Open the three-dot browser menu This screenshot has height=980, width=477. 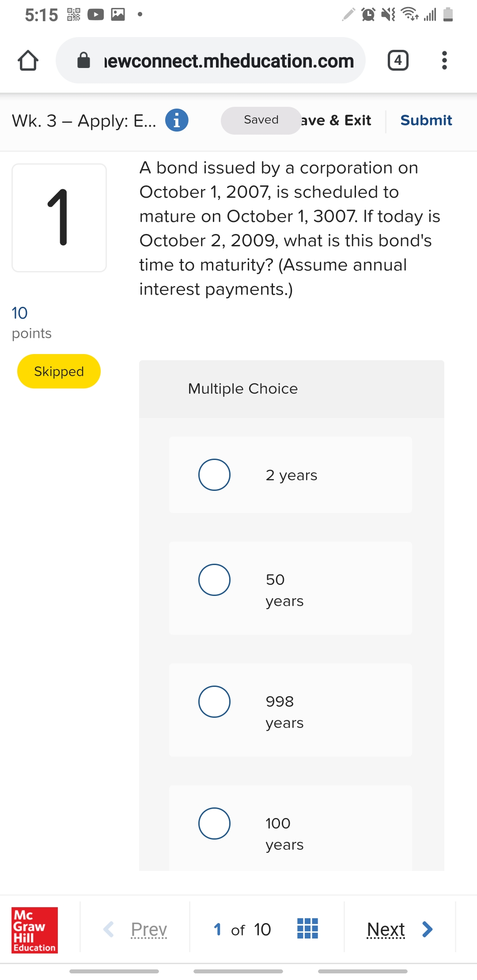point(444,60)
